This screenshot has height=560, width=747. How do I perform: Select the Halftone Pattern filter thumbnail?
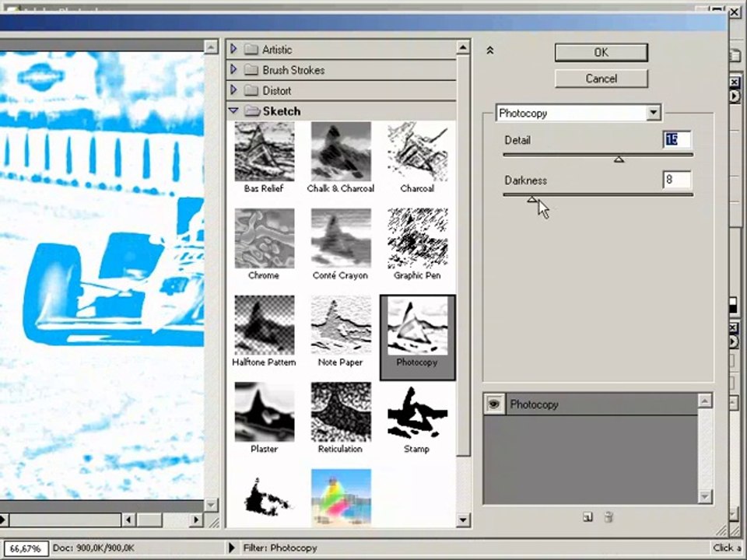coord(265,325)
